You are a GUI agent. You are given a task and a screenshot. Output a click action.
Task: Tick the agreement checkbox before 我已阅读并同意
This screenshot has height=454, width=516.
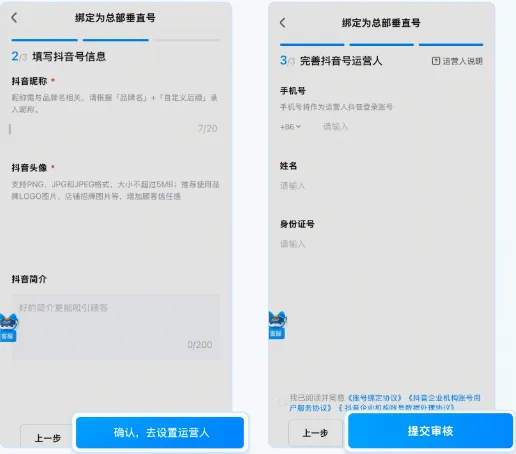pos(282,402)
